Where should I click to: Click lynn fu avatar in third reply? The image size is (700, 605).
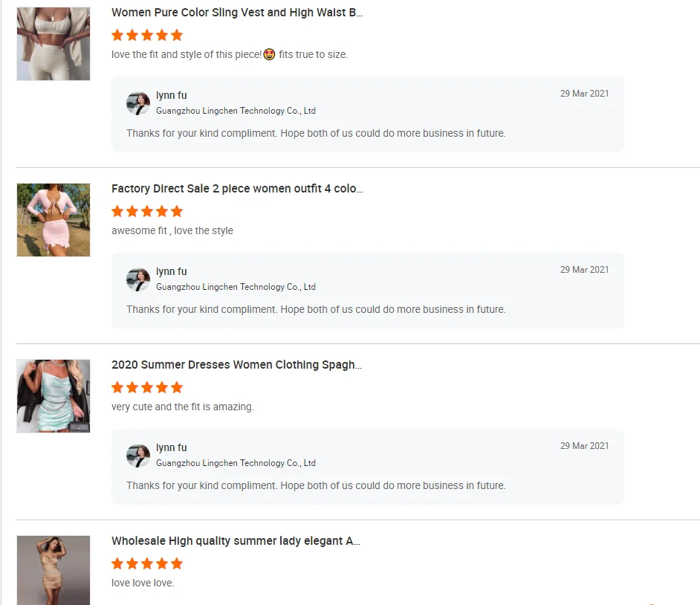138,456
